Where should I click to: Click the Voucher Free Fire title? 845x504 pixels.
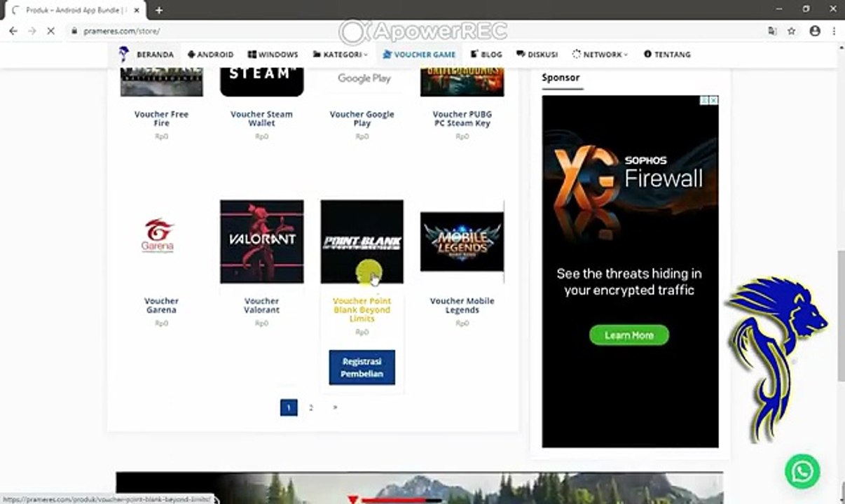point(162,118)
